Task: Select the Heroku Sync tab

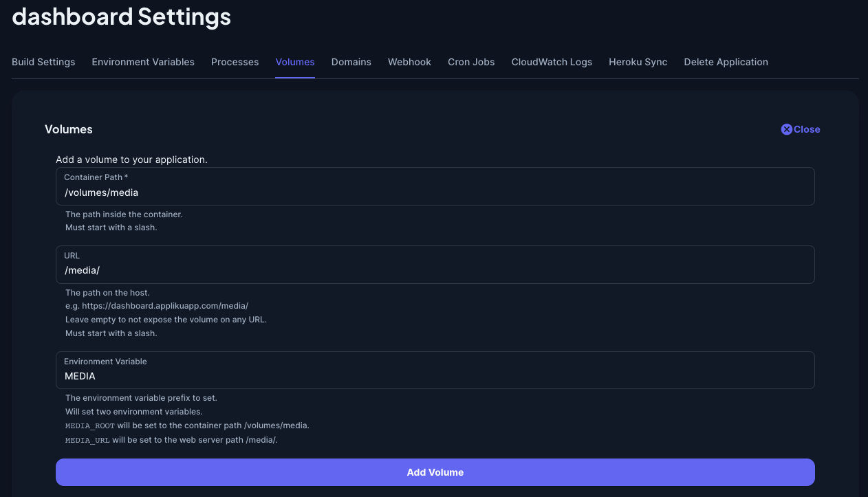Action: [638, 62]
